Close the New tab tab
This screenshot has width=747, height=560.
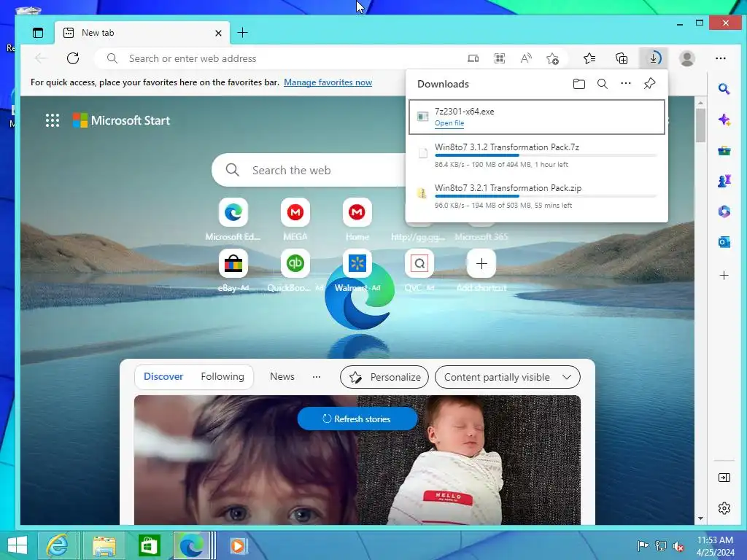(x=218, y=33)
